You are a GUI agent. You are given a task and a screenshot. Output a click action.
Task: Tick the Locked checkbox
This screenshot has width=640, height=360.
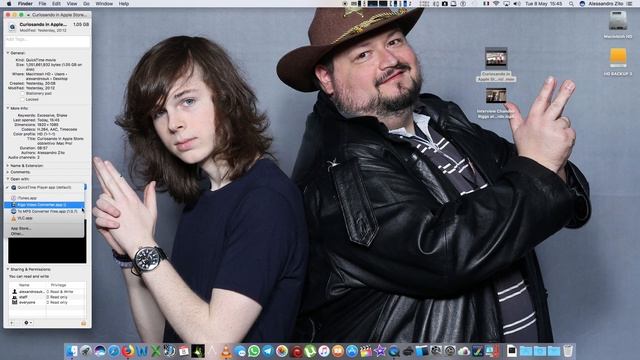point(22,99)
